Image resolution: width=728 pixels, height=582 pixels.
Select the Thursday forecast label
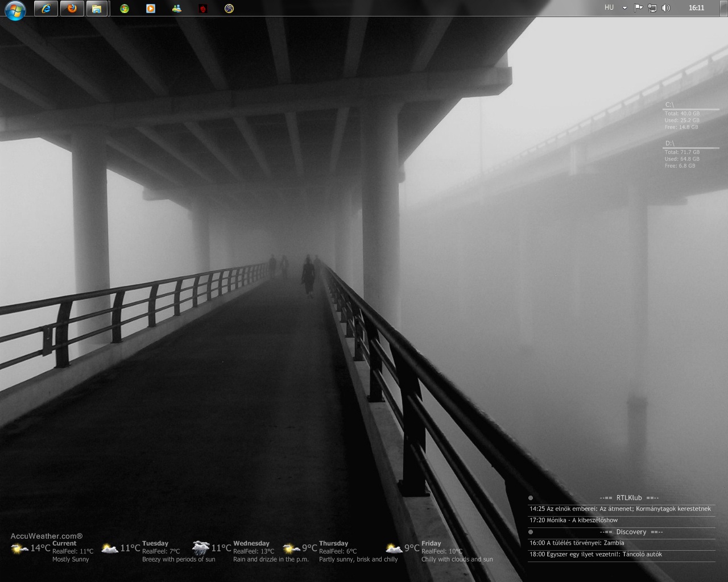pos(333,543)
